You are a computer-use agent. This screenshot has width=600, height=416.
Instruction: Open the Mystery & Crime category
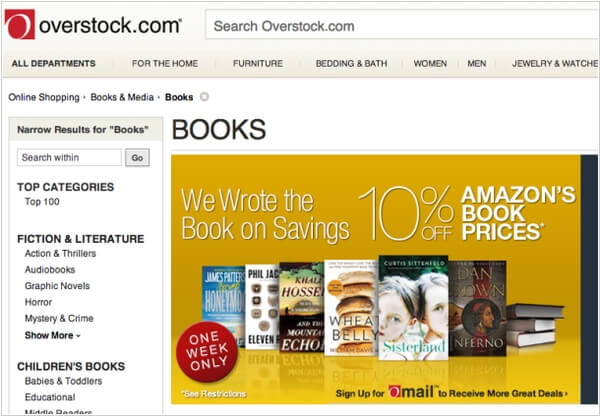click(59, 318)
